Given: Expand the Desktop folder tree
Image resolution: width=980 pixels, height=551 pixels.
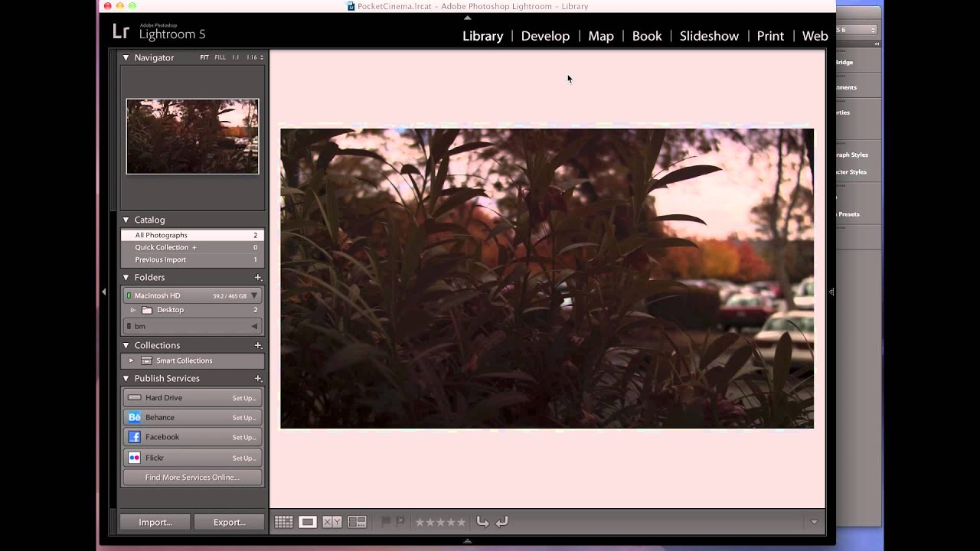Looking at the screenshot, I should click(x=133, y=310).
